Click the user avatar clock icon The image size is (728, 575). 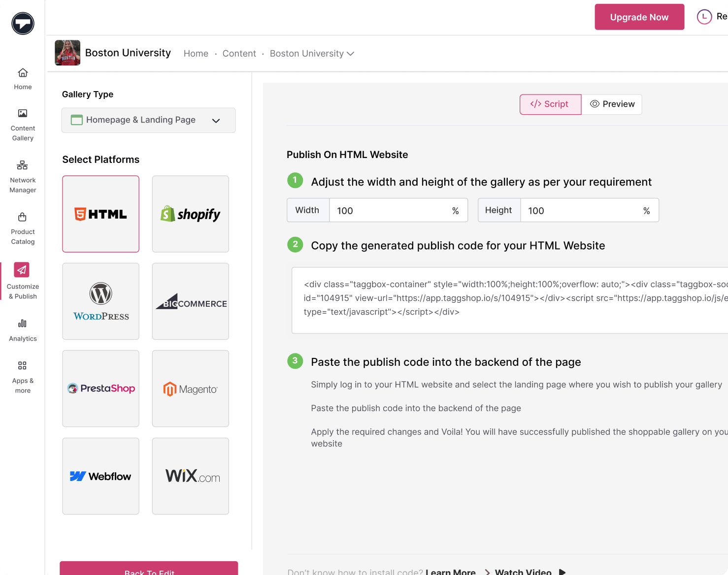click(704, 17)
